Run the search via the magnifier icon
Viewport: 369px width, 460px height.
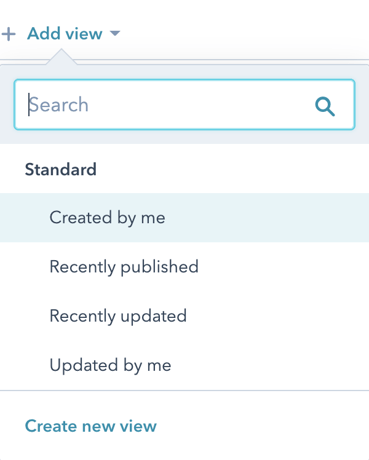[x=325, y=106]
